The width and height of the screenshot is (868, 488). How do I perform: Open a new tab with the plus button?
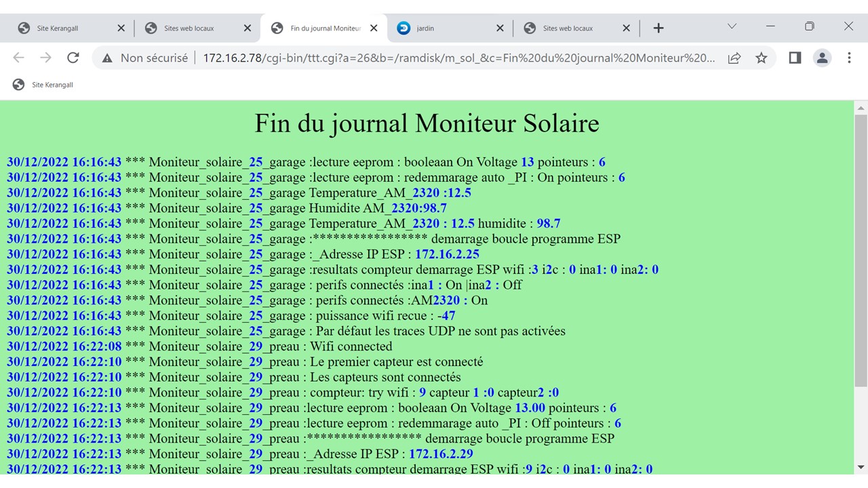pyautogui.click(x=658, y=28)
